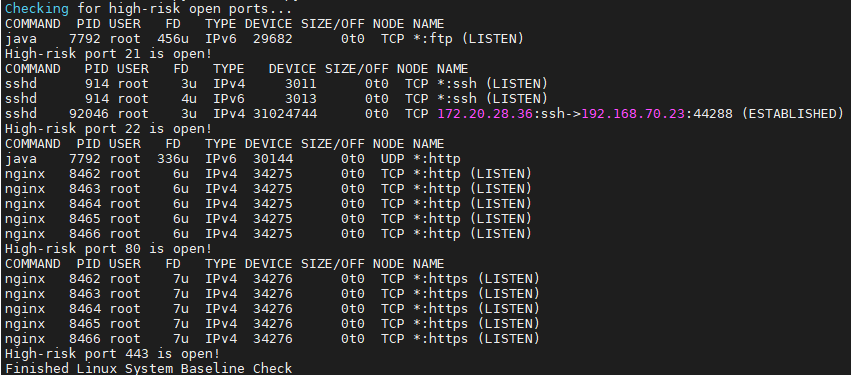Click the blue 'Checking' word
This screenshot has height=375, width=851.
pyautogui.click(x=37, y=9)
